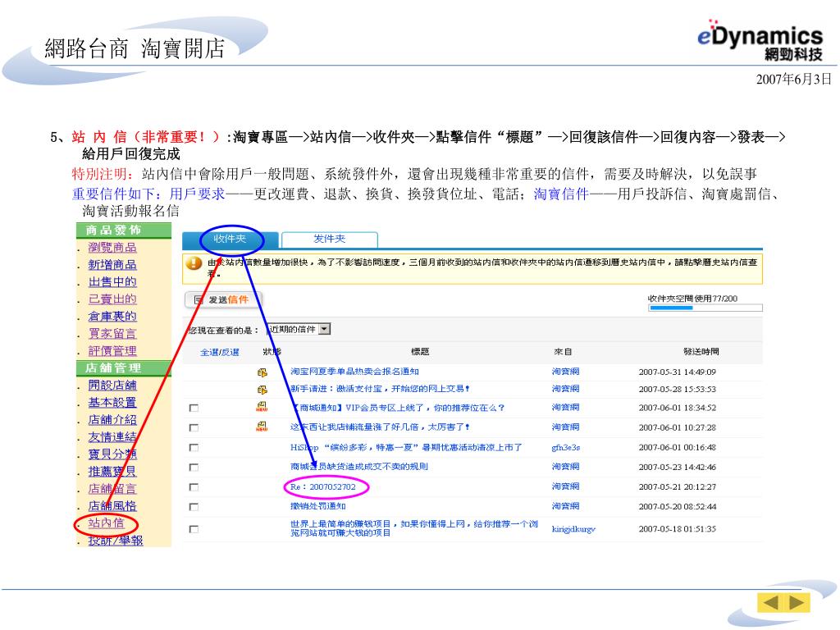The image size is (840, 630).
Task: Open the 評價管理 sidebar link
Action: tap(112, 351)
